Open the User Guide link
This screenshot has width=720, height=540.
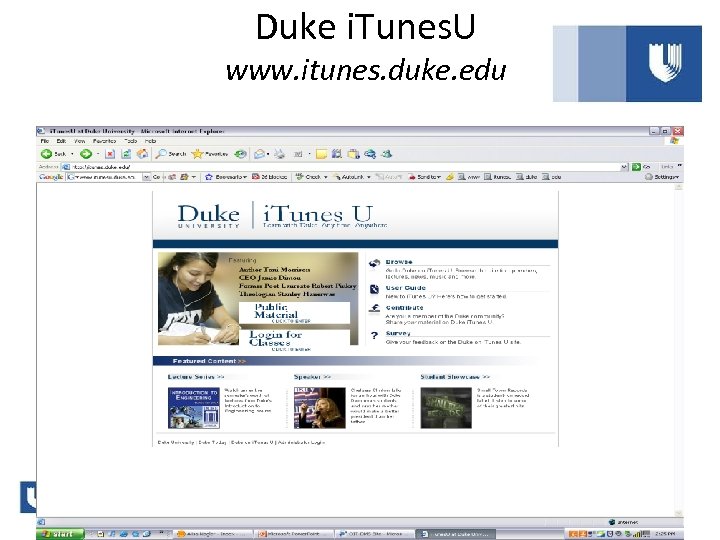405,288
